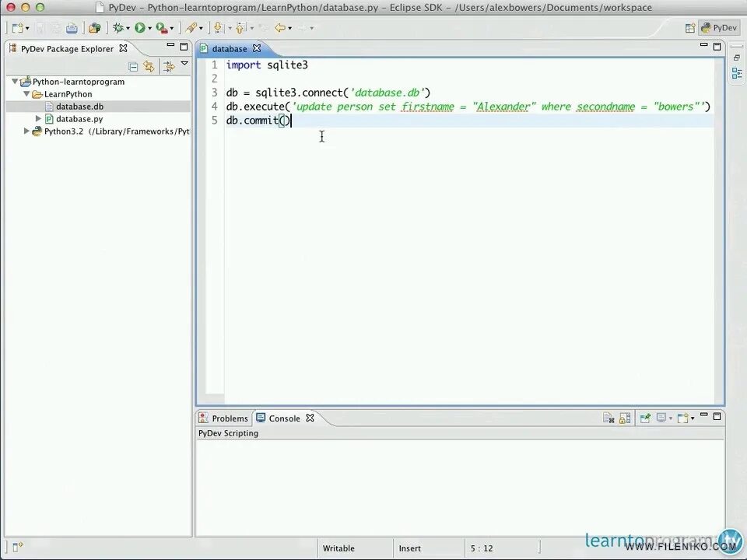
Task: Expand the Python3.2 interpreter node
Action: (x=26, y=131)
